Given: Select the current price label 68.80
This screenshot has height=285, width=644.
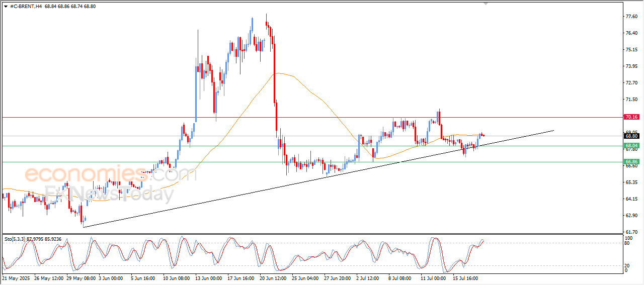Looking at the screenshot, I should (631, 136).
